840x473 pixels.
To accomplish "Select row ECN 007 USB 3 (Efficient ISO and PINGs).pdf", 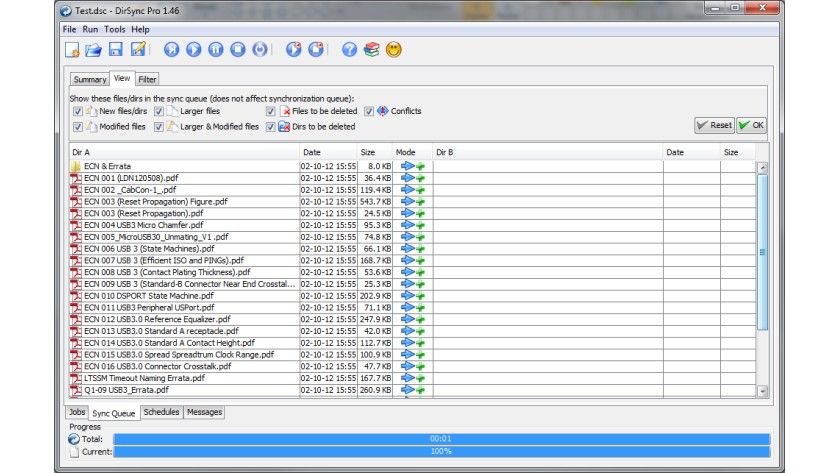I will tap(412, 260).
